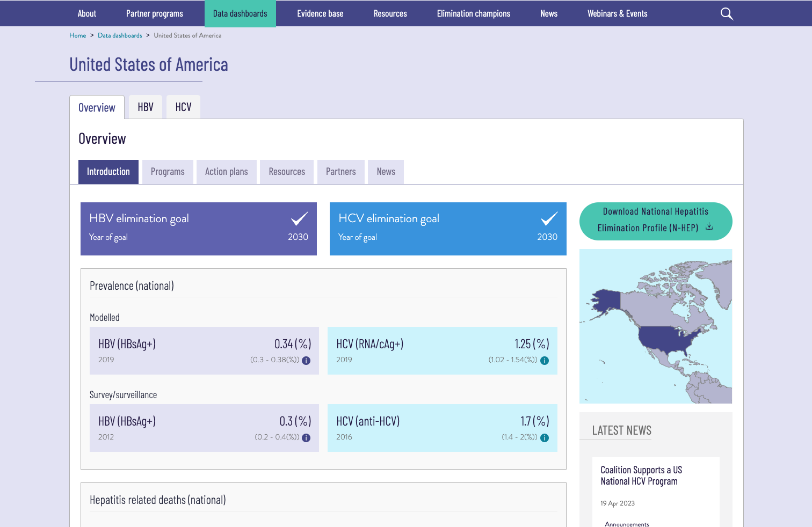Switch to the HBV tab
This screenshot has width=812, height=527.
coord(146,107)
